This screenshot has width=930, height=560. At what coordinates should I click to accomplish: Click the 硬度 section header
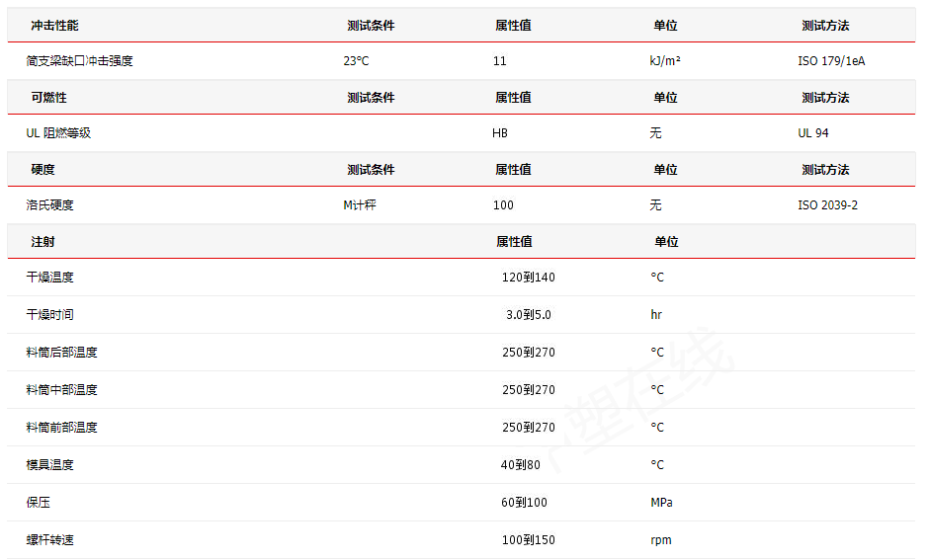tap(42, 170)
